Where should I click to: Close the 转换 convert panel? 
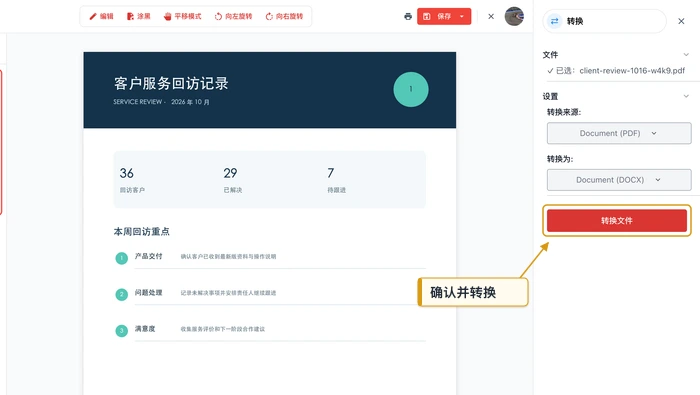[x=681, y=21]
